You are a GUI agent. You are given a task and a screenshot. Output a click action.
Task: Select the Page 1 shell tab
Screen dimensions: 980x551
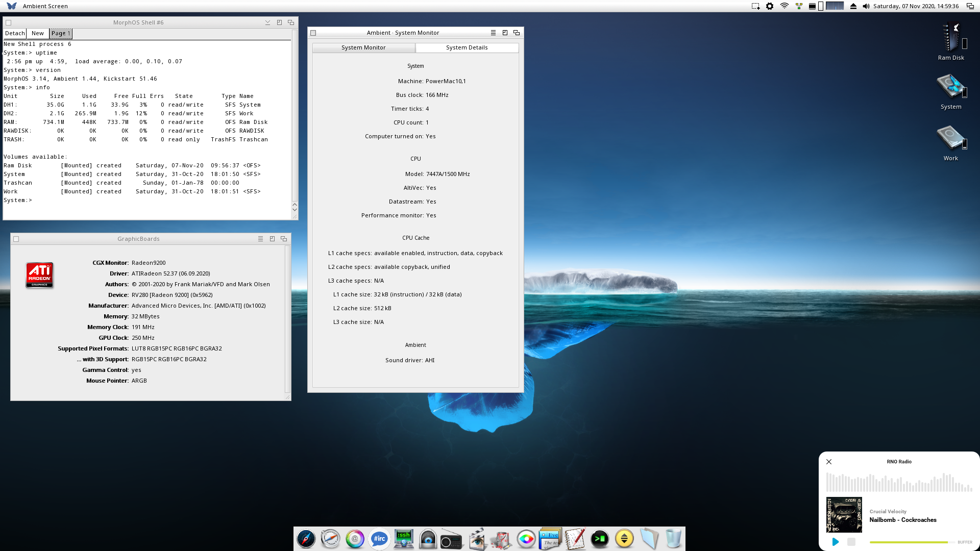click(x=60, y=33)
